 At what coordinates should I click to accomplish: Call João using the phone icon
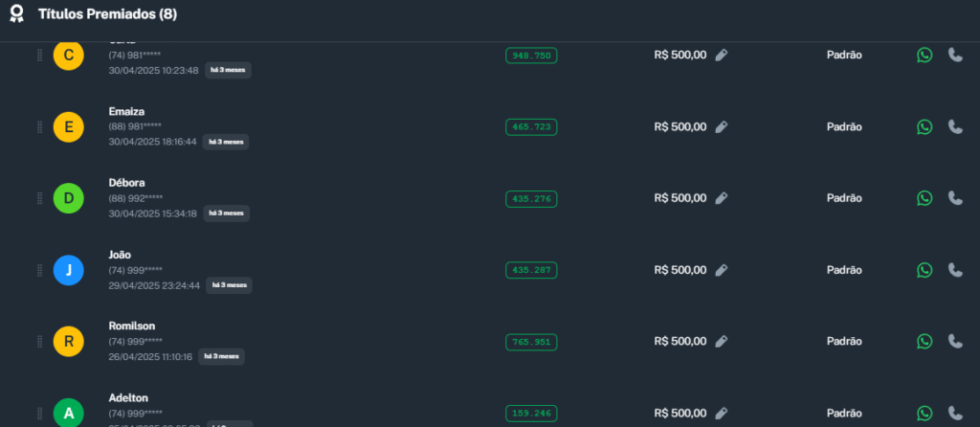955,270
